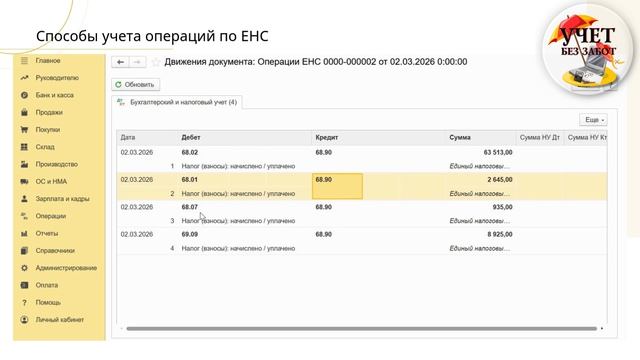Sort by the Сумма column header
Viewport: 640px width, 360px height.
click(480, 138)
